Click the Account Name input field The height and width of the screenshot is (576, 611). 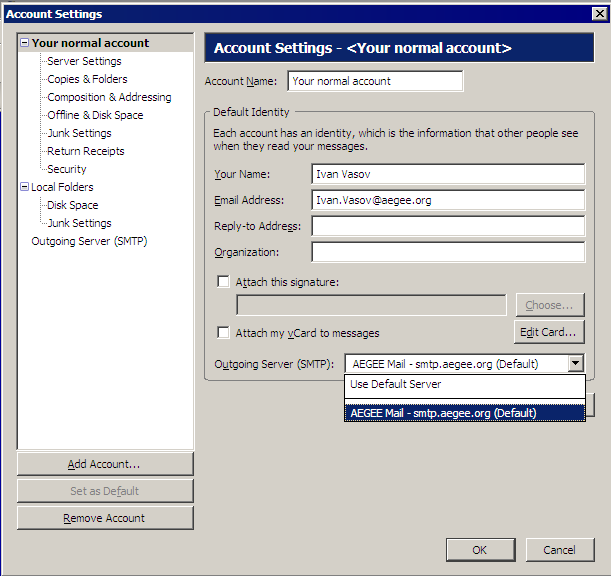(375, 81)
